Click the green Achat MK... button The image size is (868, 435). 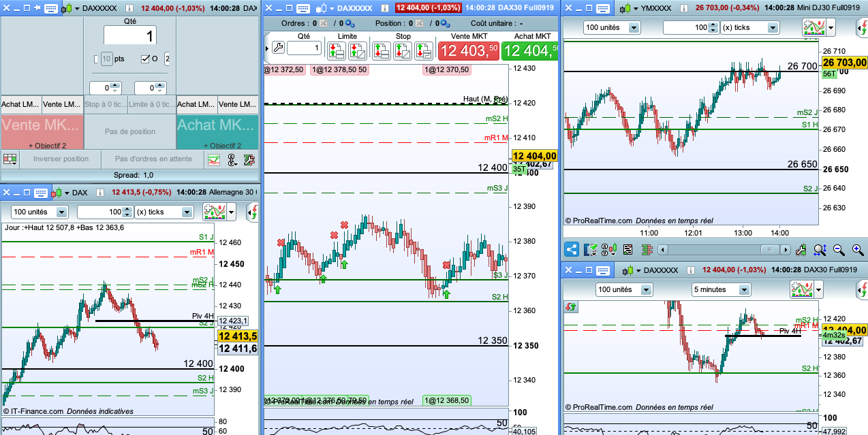(217, 132)
